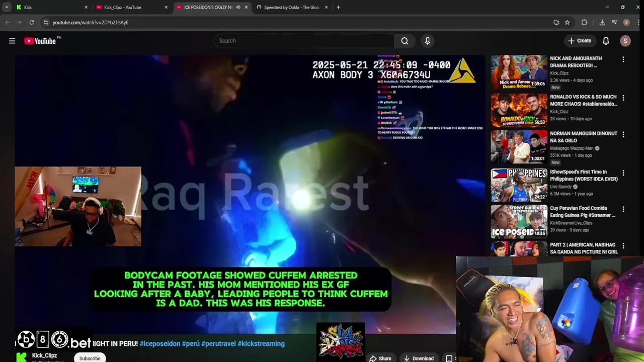Bookmark this page with the star icon
The width and height of the screenshot is (644, 362).
pyautogui.click(x=567, y=22)
